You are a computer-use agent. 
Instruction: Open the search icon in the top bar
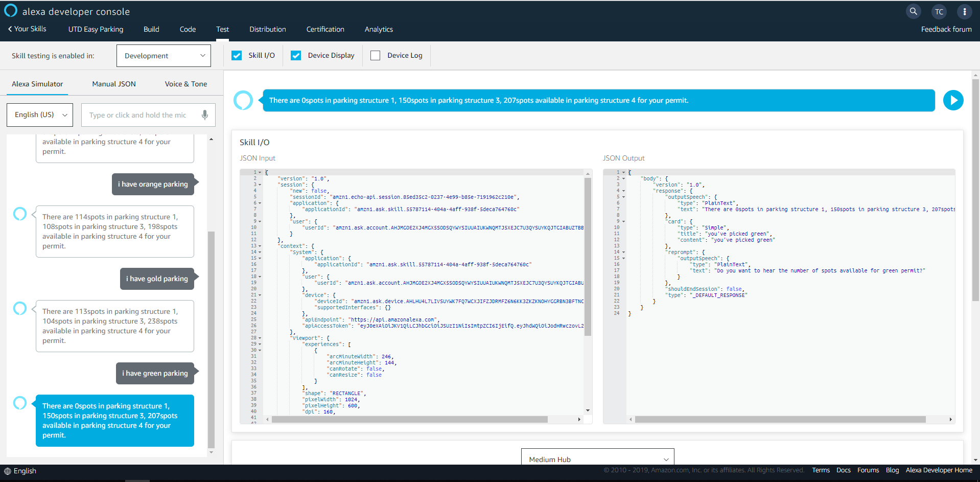[x=914, y=11]
